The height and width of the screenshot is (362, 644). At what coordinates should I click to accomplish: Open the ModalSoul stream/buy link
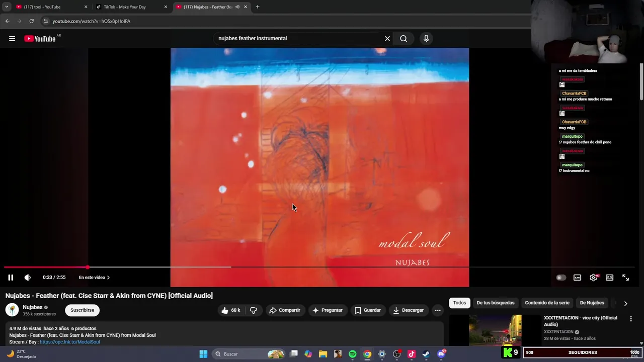click(70, 342)
